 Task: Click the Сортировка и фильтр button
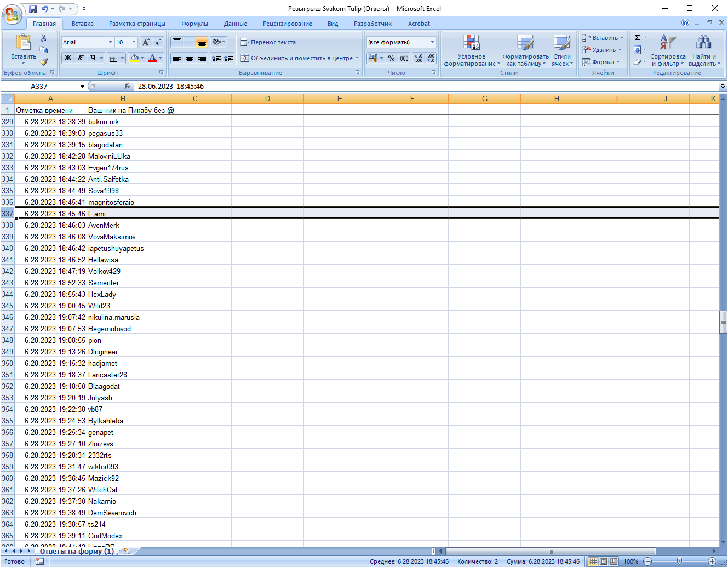(668, 50)
